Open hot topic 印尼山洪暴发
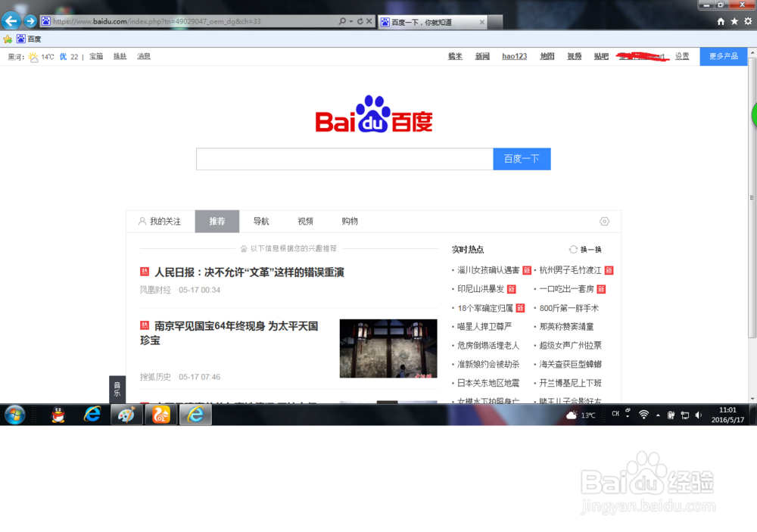 tap(481, 288)
